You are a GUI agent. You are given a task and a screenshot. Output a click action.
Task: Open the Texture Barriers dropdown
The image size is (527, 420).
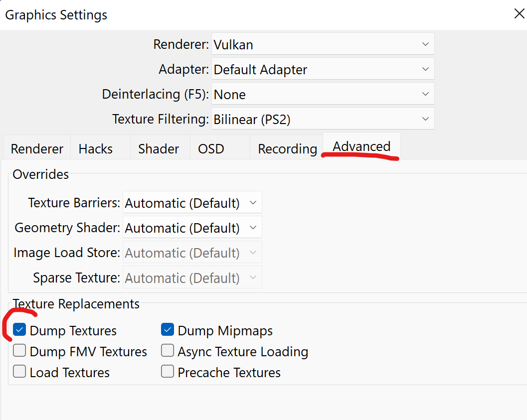[x=192, y=202]
